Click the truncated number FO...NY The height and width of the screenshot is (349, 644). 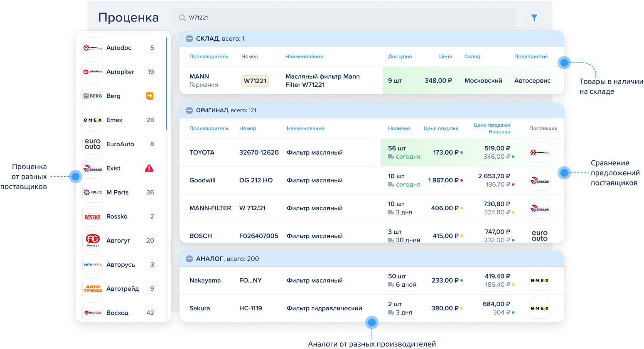coord(251,280)
